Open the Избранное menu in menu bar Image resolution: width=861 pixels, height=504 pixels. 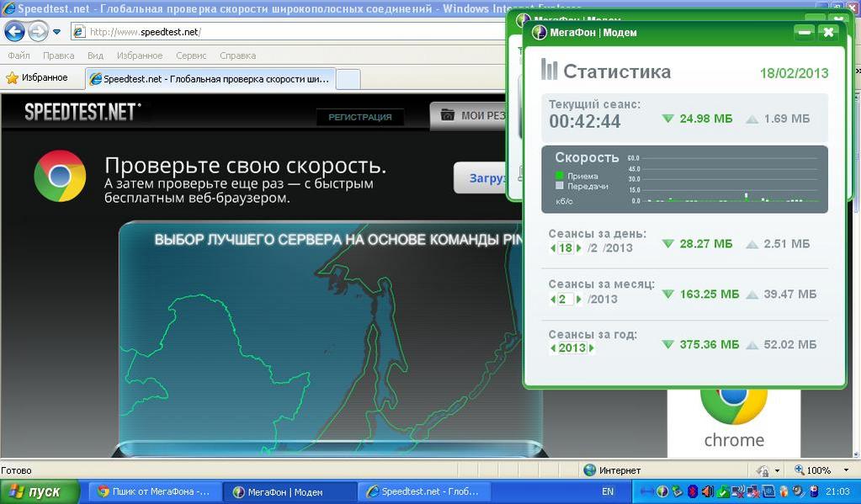point(140,56)
